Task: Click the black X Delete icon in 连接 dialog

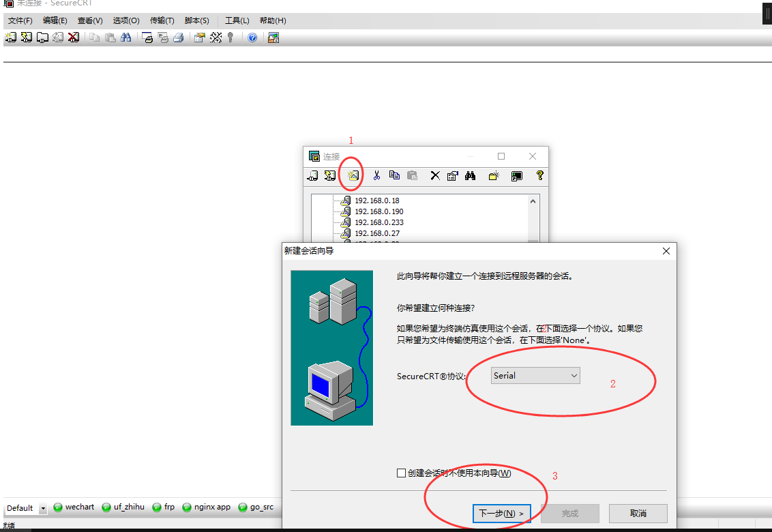Action: coord(435,175)
